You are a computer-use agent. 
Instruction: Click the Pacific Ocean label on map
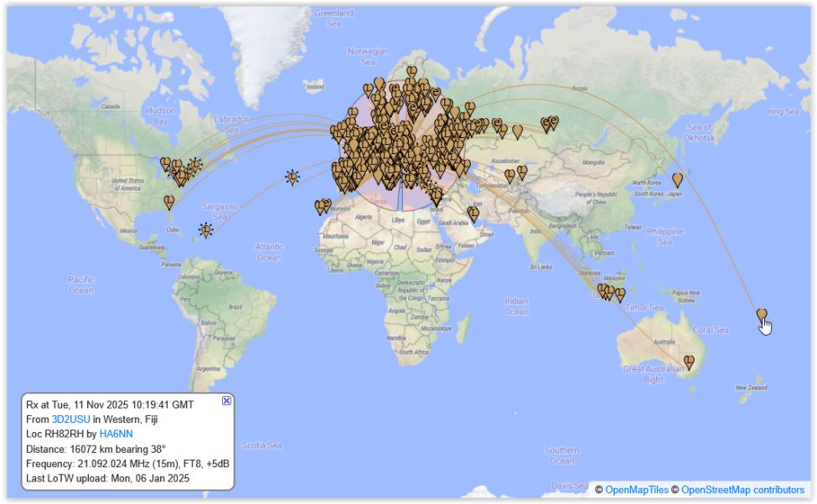(80, 285)
